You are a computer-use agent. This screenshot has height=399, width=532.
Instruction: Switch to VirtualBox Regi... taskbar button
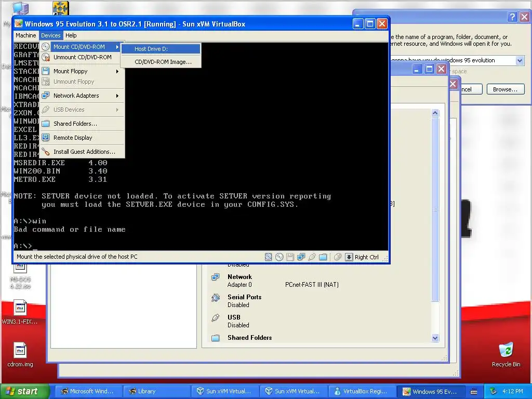click(362, 391)
